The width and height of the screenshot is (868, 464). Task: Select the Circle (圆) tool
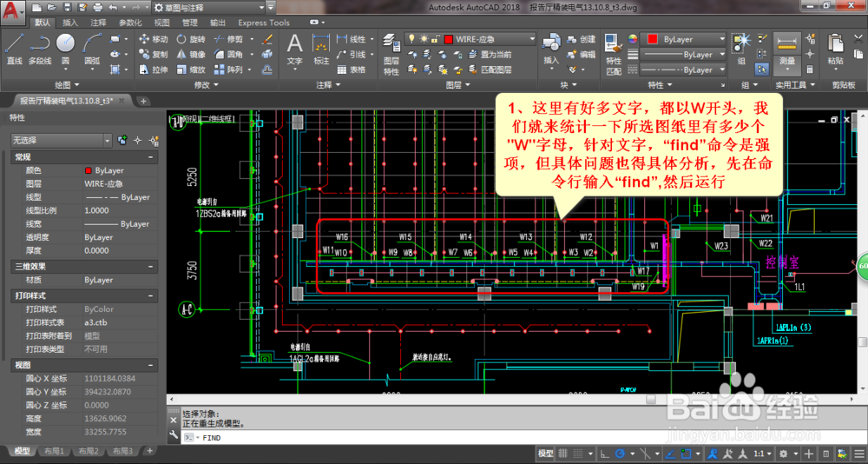click(65, 50)
